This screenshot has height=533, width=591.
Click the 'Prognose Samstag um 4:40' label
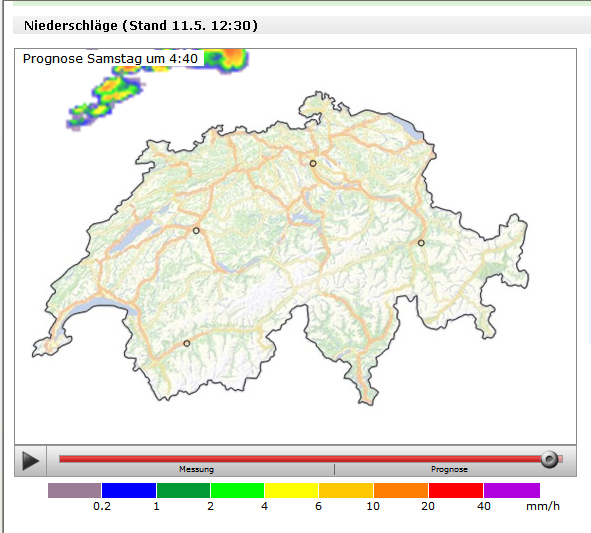tap(110, 59)
